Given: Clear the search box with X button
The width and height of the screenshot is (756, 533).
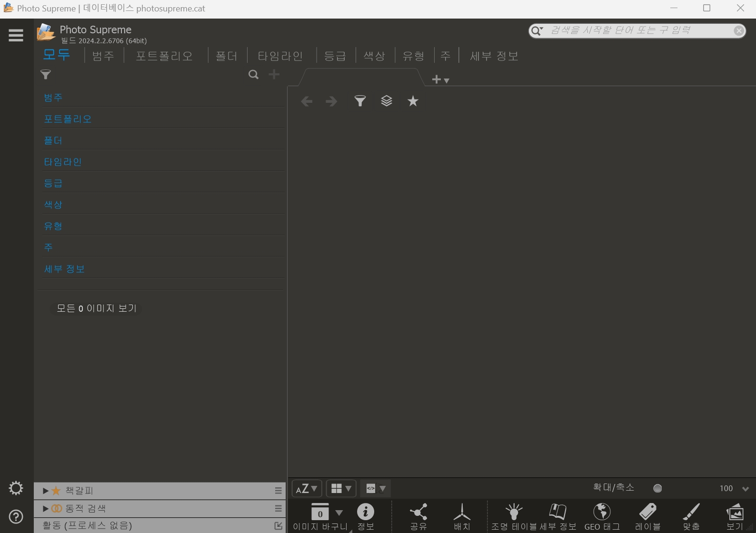Looking at the screenshot, I should (739, 31).
